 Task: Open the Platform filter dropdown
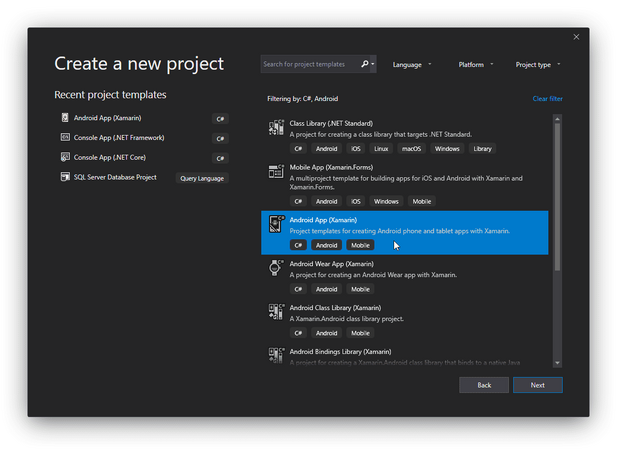click(476, 65)
